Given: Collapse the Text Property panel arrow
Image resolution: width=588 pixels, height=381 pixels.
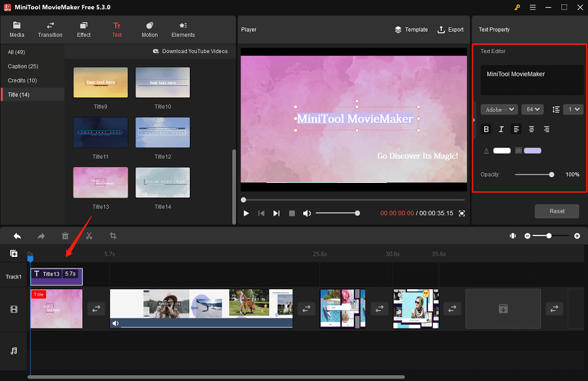Looking at the screenshot, I should pos(474,120).
